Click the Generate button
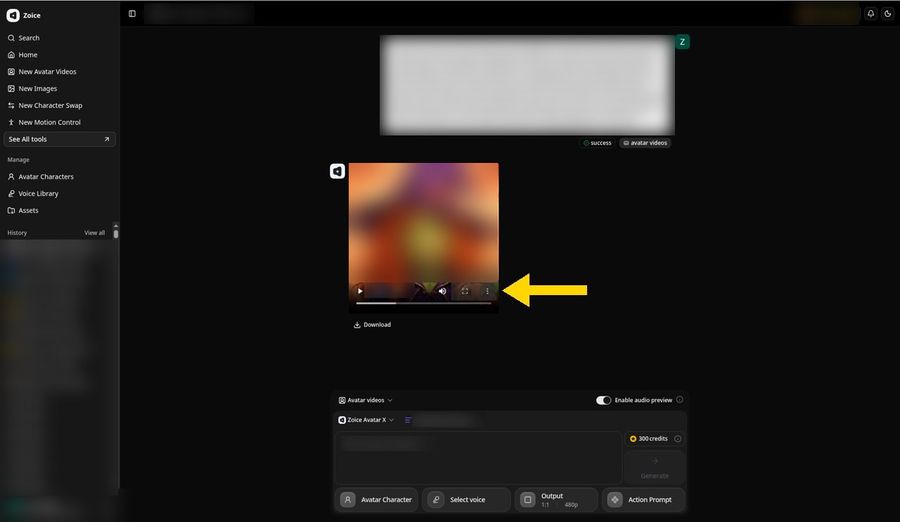900x522 pixels. click(654, 467)
